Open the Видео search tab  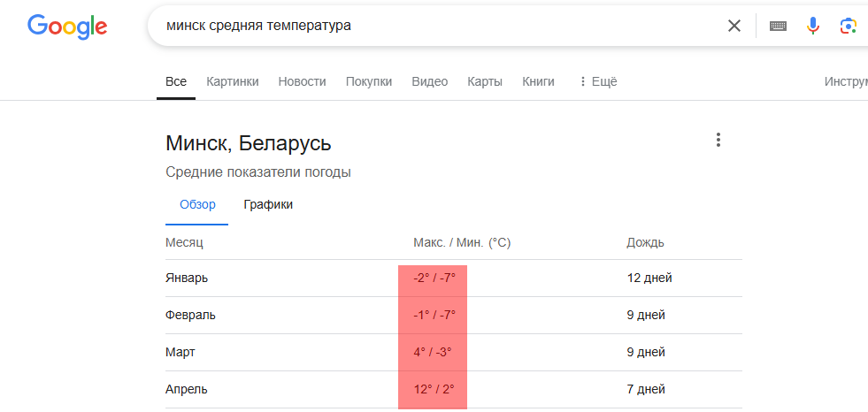click(x=429, y=82)
